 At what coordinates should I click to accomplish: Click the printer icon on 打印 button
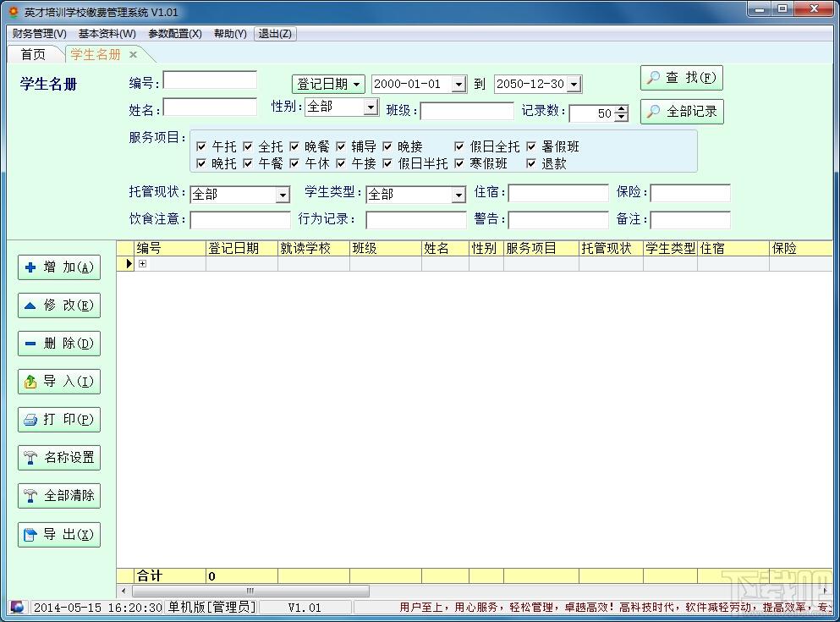31,420
